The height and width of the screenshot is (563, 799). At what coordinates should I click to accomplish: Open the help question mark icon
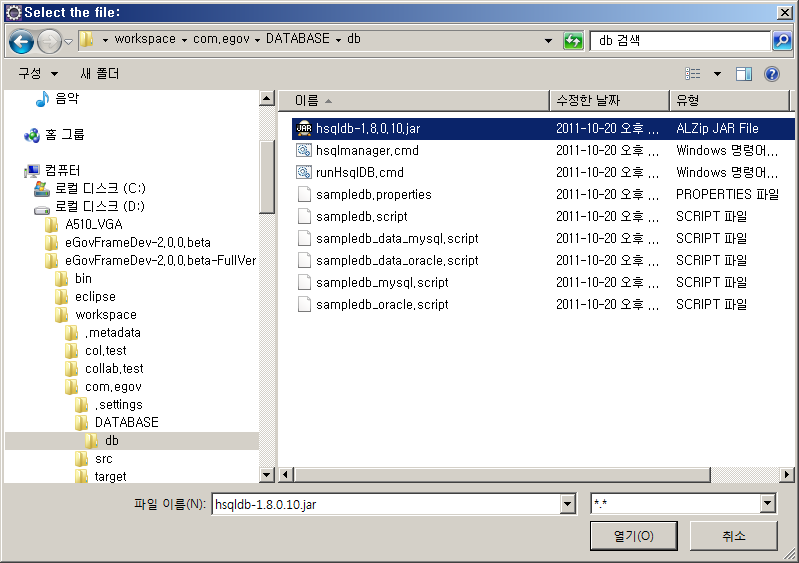coord(771,74)
